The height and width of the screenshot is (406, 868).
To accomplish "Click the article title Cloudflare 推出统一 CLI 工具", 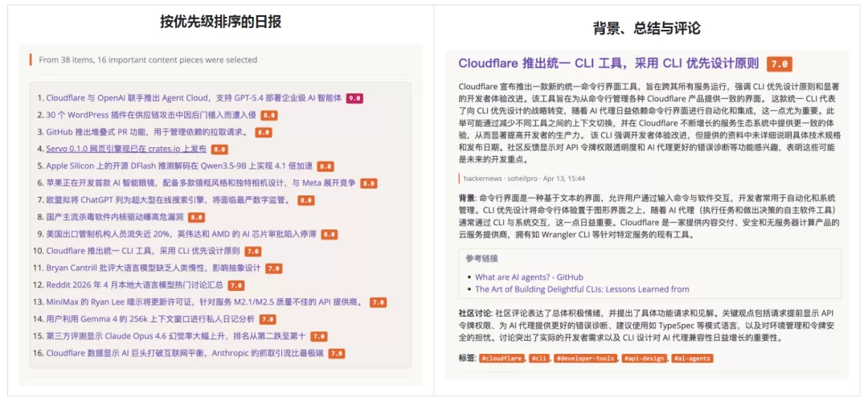I will pos(608,64).
